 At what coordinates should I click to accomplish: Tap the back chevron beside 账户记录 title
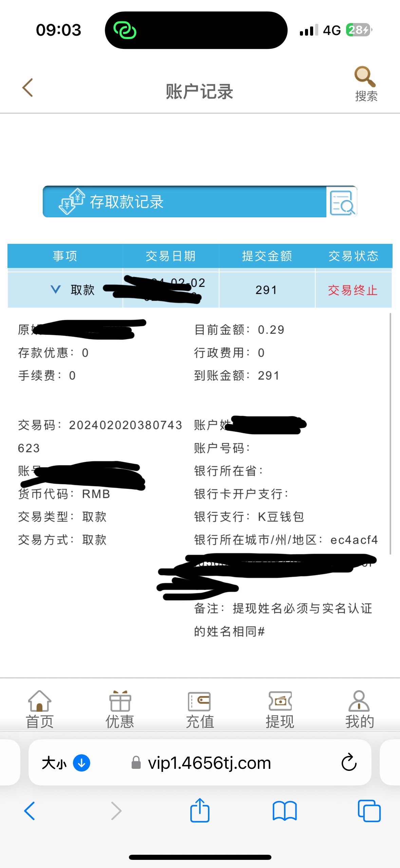click(28, 88)
